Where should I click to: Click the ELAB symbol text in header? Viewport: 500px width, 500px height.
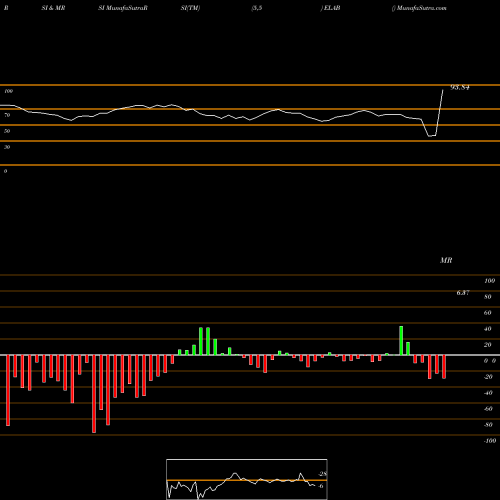[x=332, y=8]
